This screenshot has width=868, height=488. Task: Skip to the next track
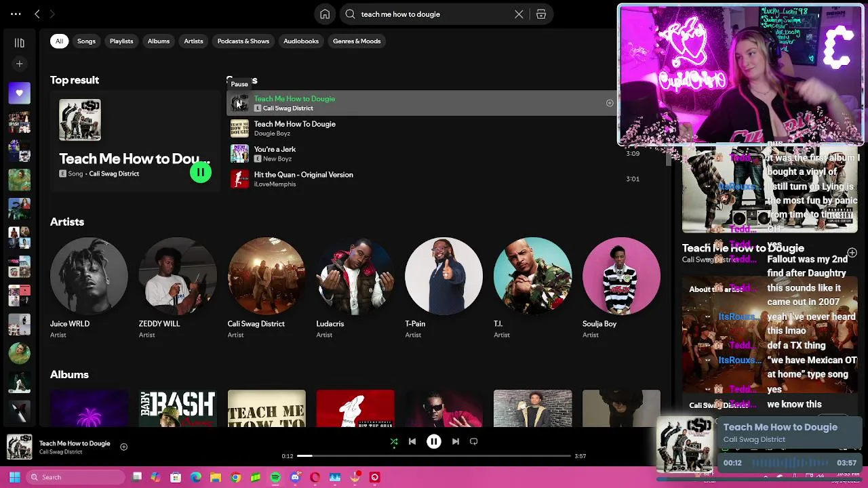pos(456,442)
